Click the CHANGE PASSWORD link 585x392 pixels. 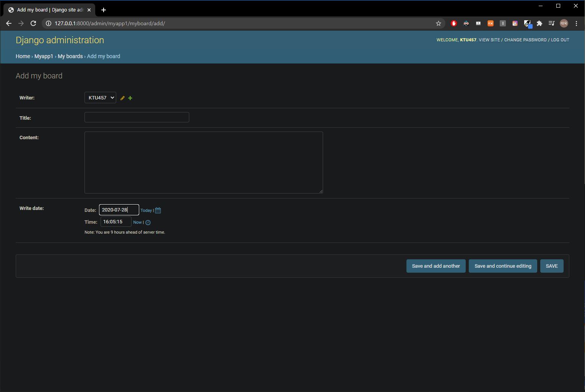coord(525,40)
